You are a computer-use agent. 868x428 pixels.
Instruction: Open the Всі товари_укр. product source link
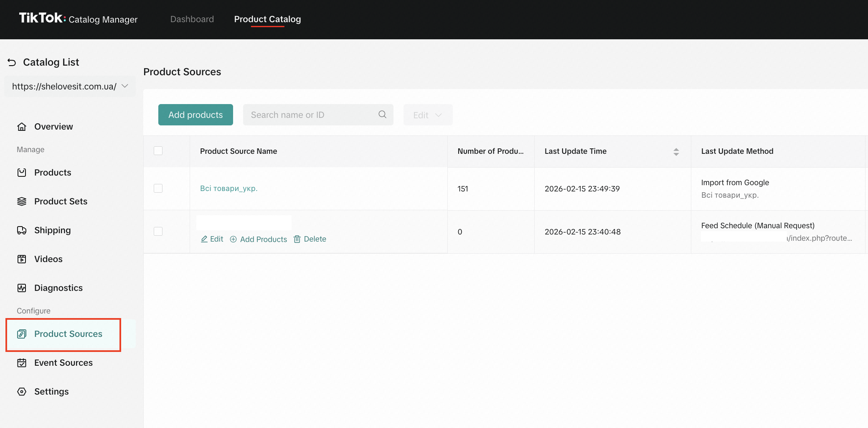coord(228,189)
